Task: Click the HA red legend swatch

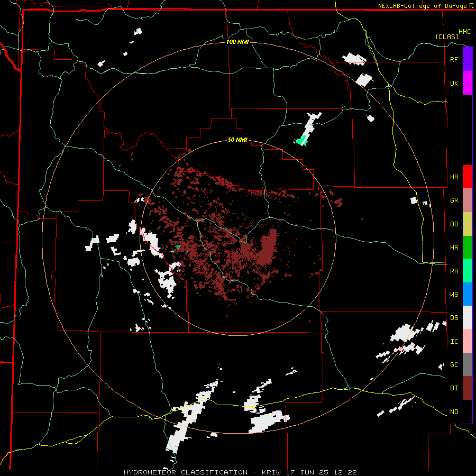Action: point(467,177)
